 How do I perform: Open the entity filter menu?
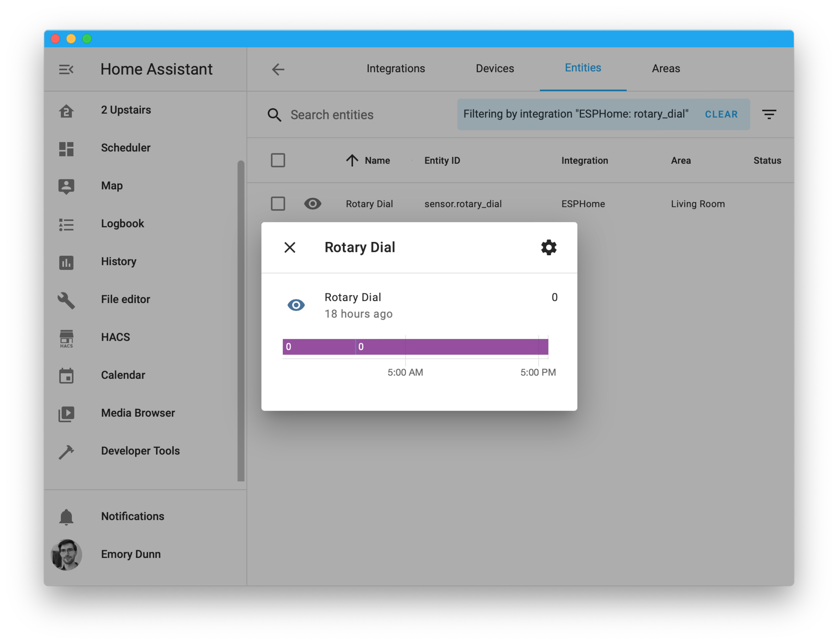click(x=768, y=114)
